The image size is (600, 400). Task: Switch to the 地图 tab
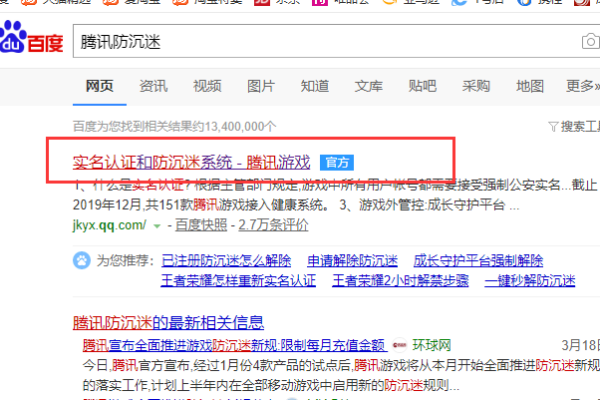coord(530,86)
